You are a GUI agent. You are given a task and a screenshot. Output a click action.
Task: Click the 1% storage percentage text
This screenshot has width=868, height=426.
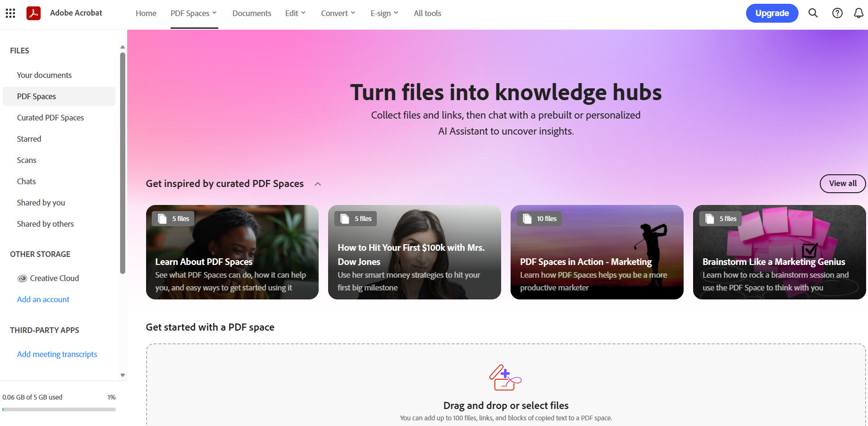point(112,397)
